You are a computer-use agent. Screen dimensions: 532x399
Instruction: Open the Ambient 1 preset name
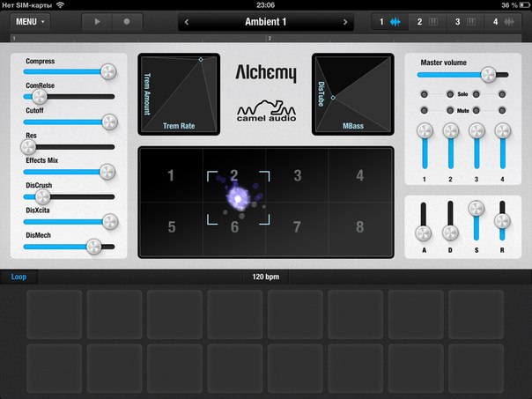[266, 22]
